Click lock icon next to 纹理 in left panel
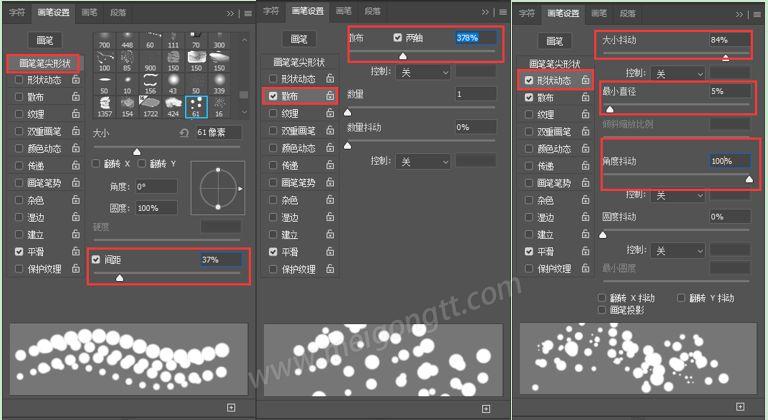This screenshot has width=768, height=420. 75,114
